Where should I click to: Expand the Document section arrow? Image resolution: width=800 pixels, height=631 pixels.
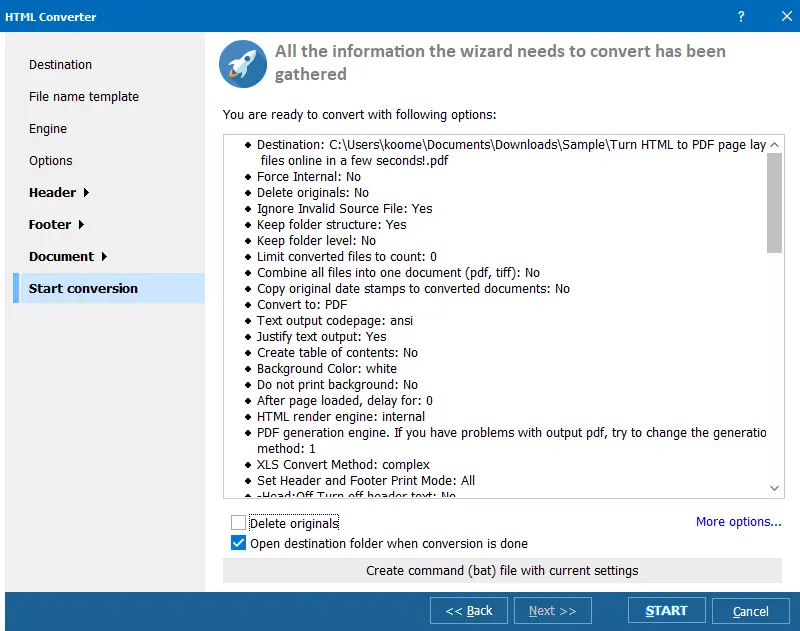(104, 257)
